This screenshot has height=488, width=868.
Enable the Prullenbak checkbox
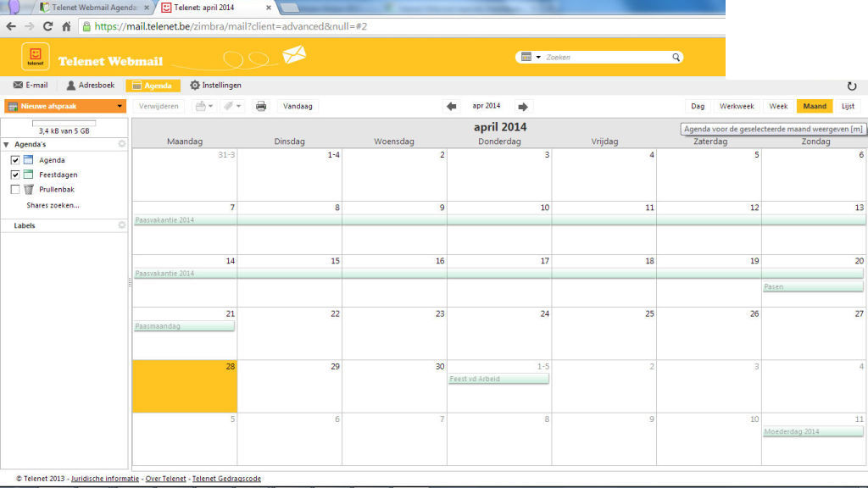click(15, 190)
